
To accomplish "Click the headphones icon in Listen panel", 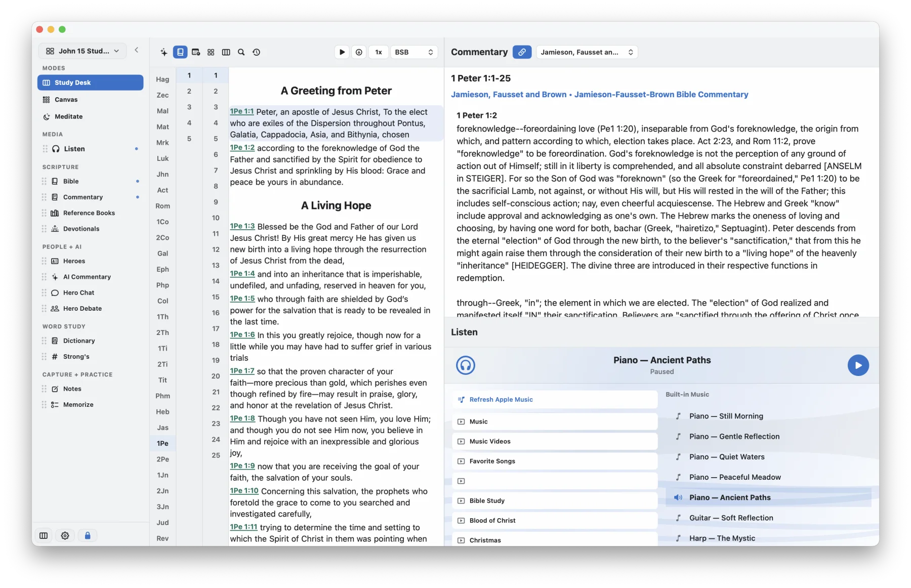I will [466, 365].
